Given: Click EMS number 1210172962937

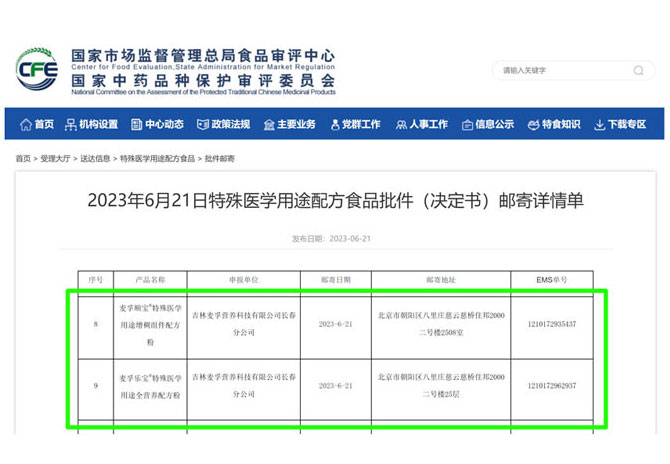Looking at the screenshot, I should point(552,386).
